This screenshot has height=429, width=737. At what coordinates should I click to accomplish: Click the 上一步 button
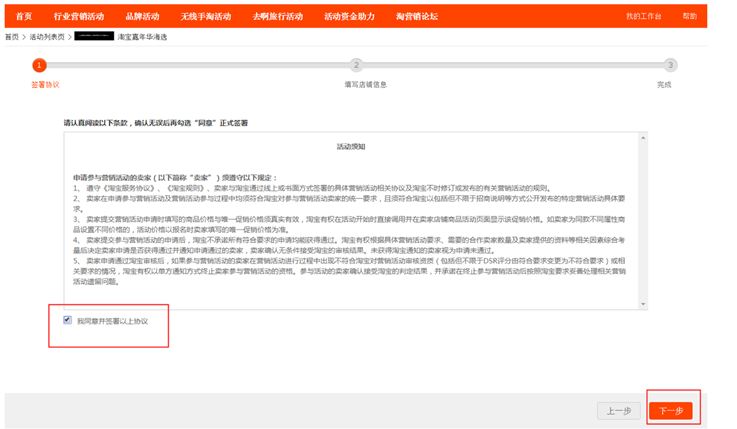[619, 411]
